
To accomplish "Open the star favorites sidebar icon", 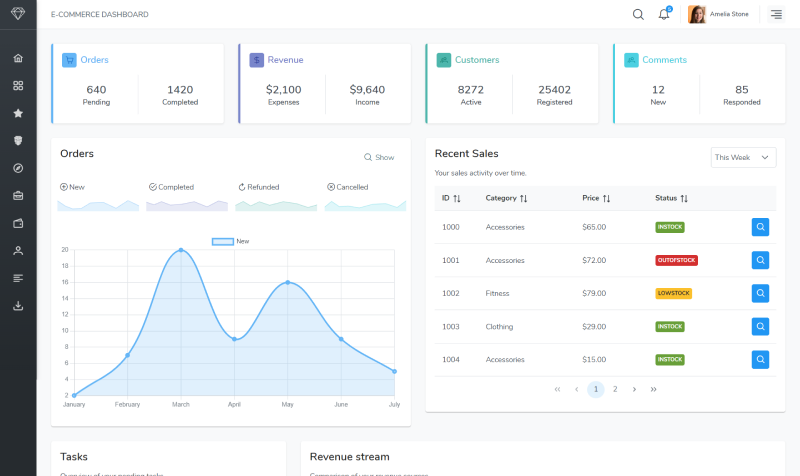I will 18,113.
